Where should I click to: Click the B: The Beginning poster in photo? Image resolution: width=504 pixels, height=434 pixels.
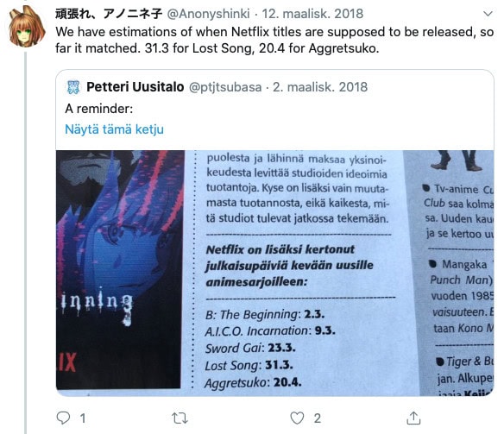120,269
